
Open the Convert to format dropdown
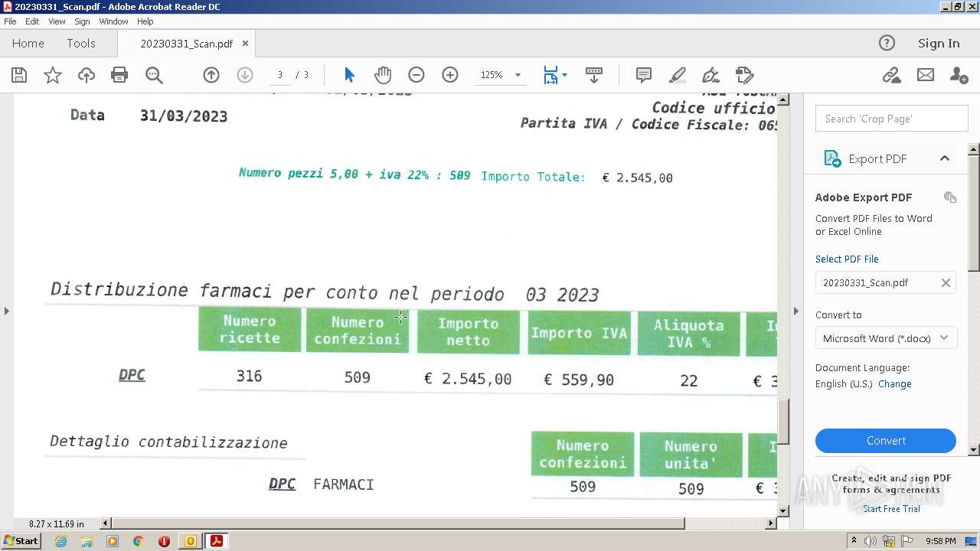[x=886, y=338]
